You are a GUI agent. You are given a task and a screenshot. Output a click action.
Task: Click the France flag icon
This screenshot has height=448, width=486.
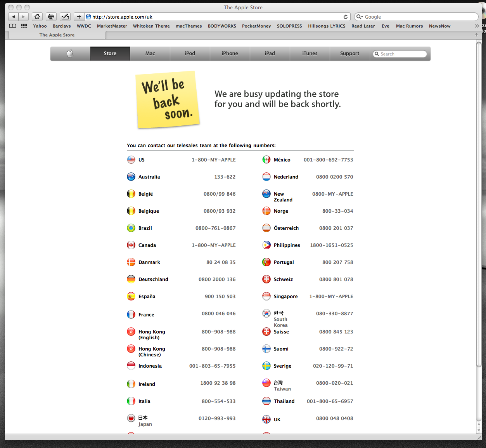[131, 314]
